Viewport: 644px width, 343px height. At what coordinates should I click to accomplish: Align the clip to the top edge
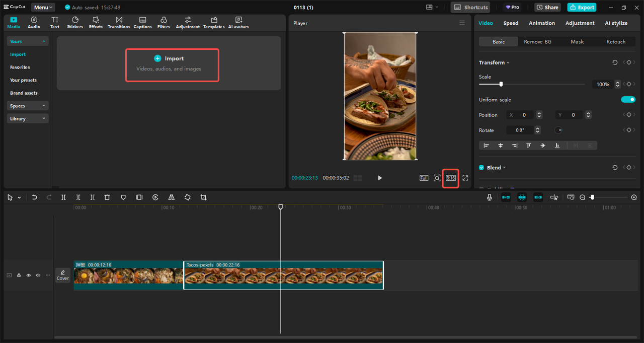529,145
